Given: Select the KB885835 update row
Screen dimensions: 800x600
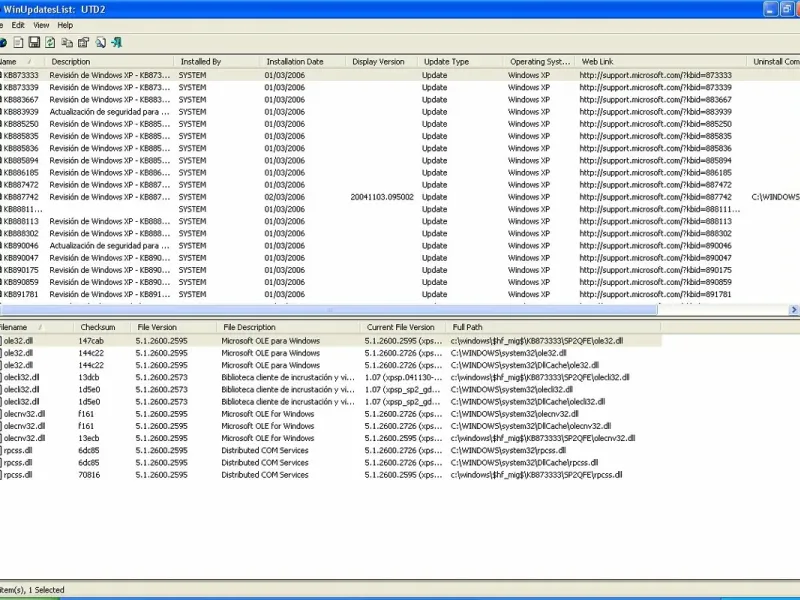Looking at the screenshot, I should (x=400, y=136).
